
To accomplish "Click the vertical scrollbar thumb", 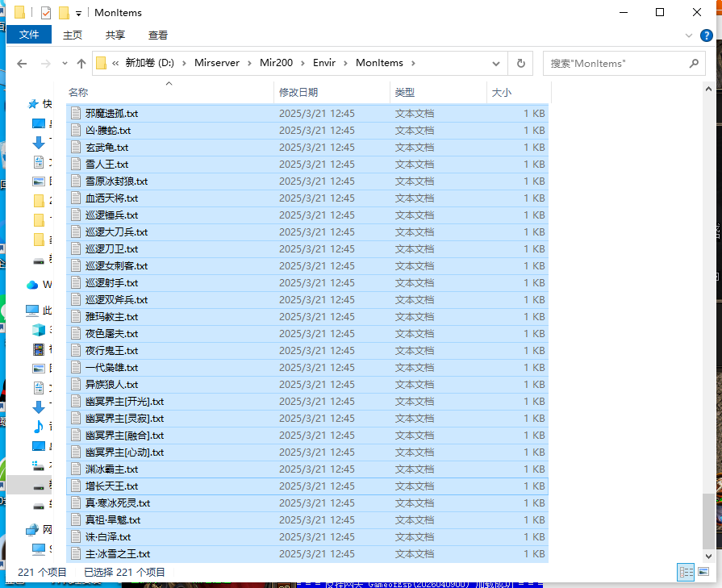I will point(708,521).
